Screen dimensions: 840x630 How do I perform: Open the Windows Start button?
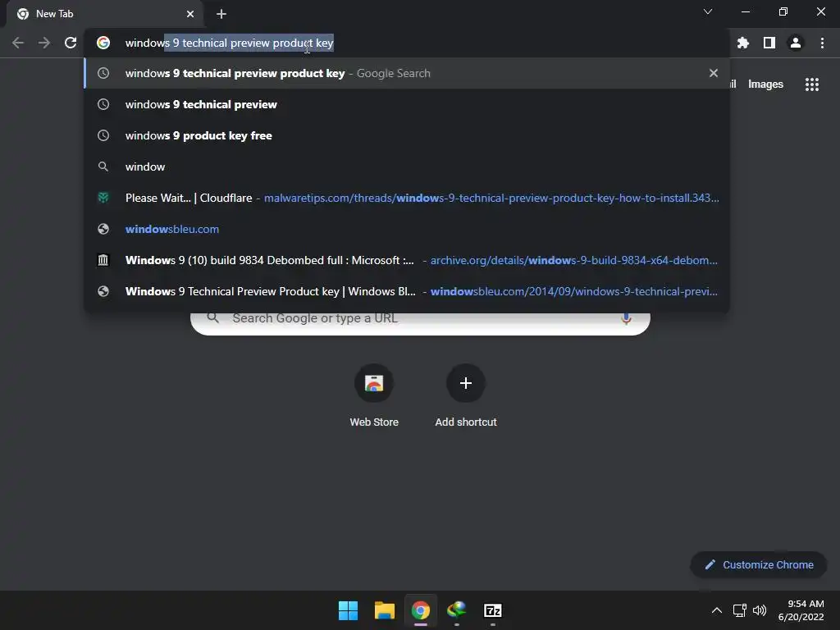pyautogui.click(x=348, y=610)
